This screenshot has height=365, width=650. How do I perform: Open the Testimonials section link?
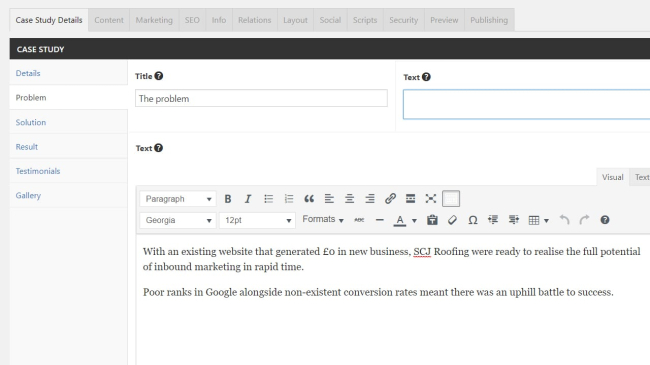[x=38, y=171]
